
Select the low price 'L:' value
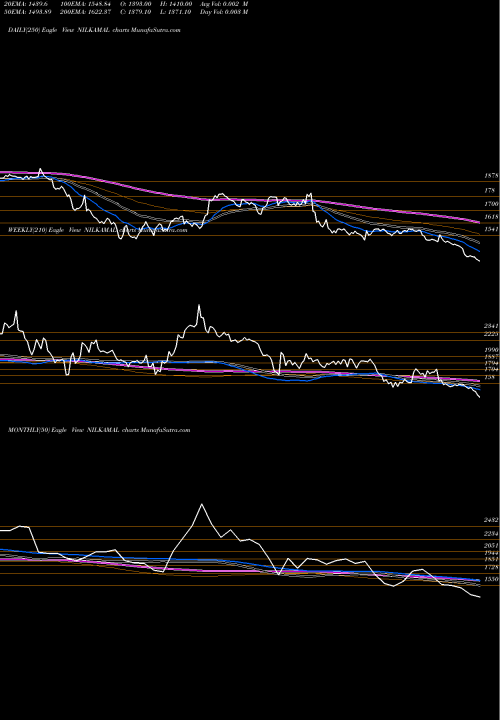tap(176, 12)
